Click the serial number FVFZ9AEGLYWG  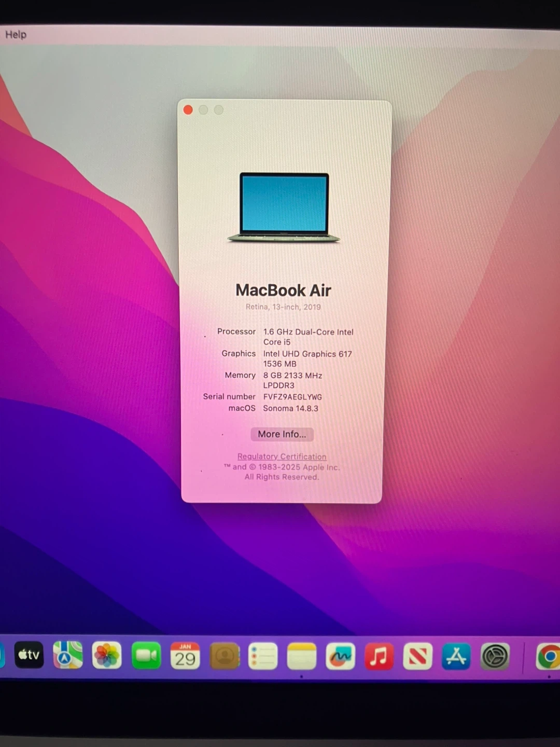[x=292, y=397]
